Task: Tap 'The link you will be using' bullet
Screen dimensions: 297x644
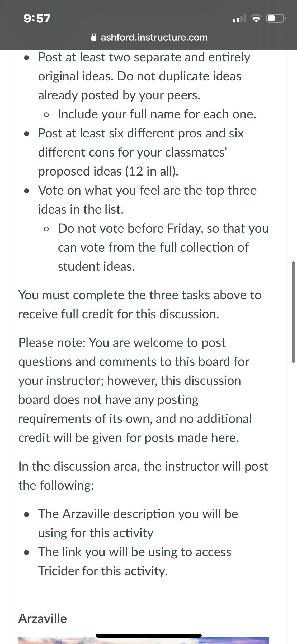Action: [135, 562]
